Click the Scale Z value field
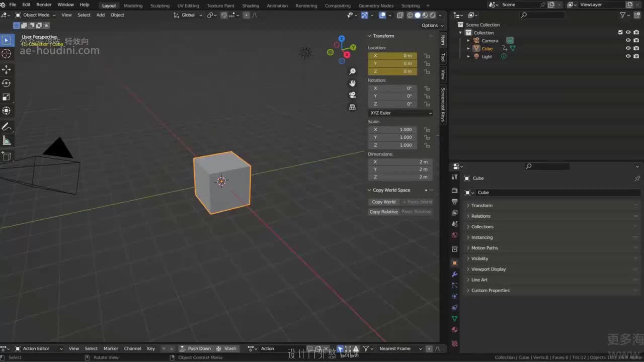Image resolution: width=644 pixels, height=362 pixels. click(x=392, y=145)
